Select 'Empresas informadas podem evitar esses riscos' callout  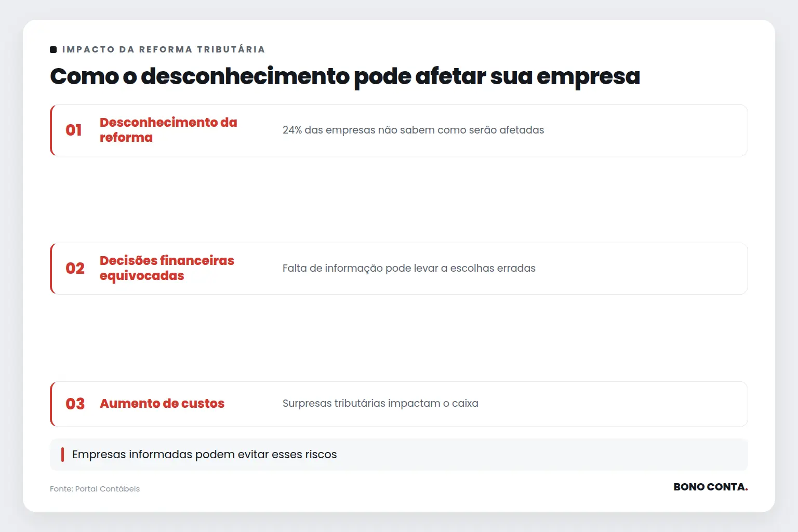(399, 455)
